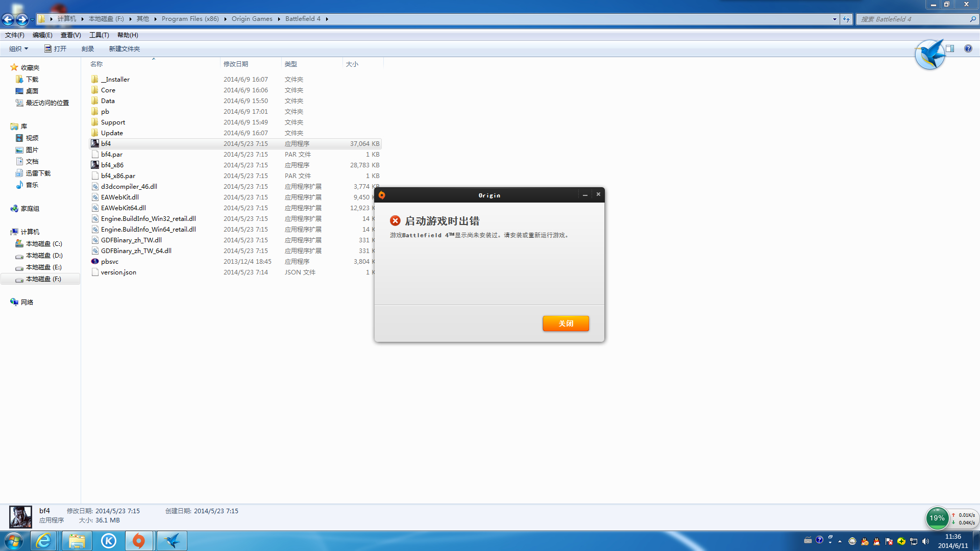Click the bf4 application icon in file list
This screenshot has width=980, height=551.
click(95, 144)
